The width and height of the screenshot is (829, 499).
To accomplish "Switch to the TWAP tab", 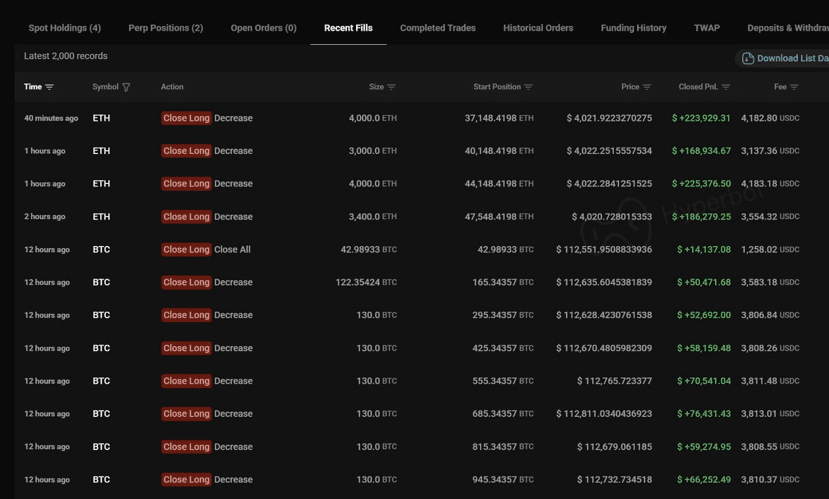I will point(707,28).
